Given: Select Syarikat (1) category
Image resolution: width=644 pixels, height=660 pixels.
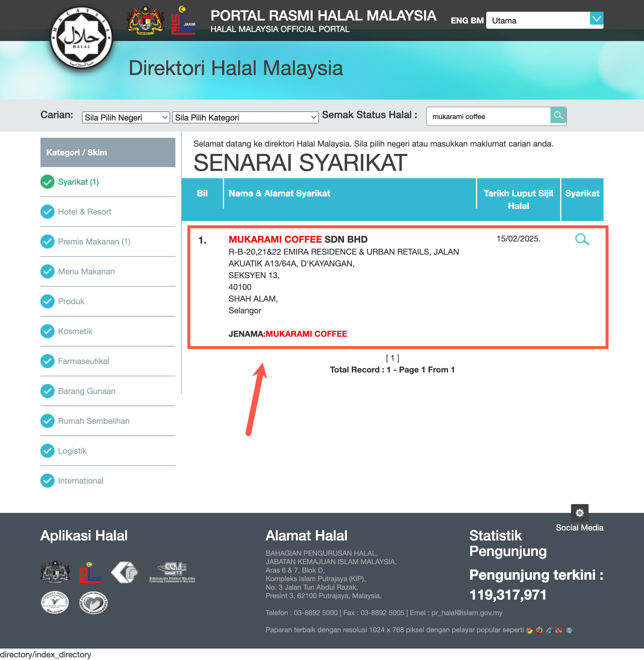Looking at the screenshot, I should pyautogui.click(x=78, y=182).
